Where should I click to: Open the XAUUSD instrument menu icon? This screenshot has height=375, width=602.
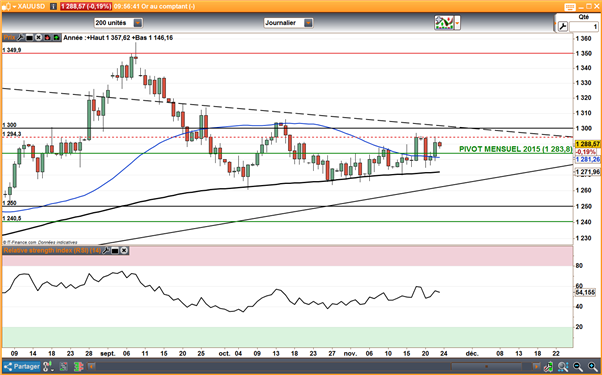[x=8, y=6]
